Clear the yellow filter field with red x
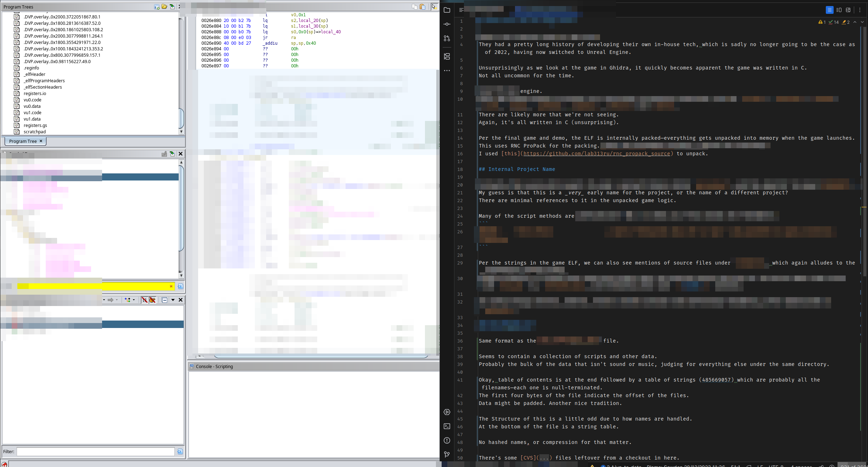The image size is (868, 467). coord(171,286)
